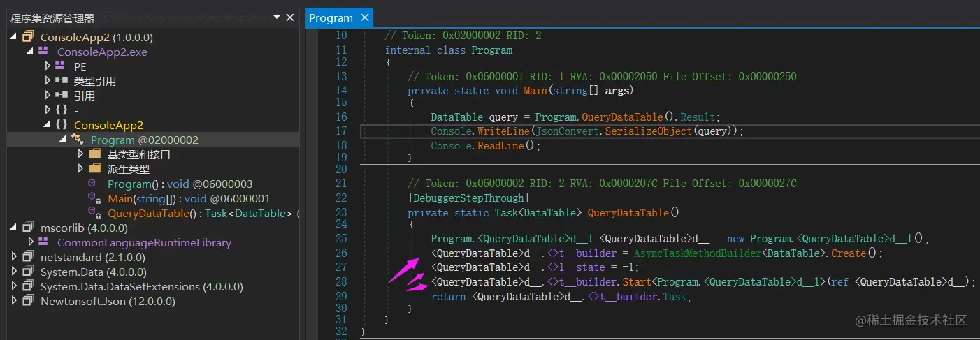
Task: Click the CommonLanguageRuntimeLibrary module icon
Action: [43, 242]
